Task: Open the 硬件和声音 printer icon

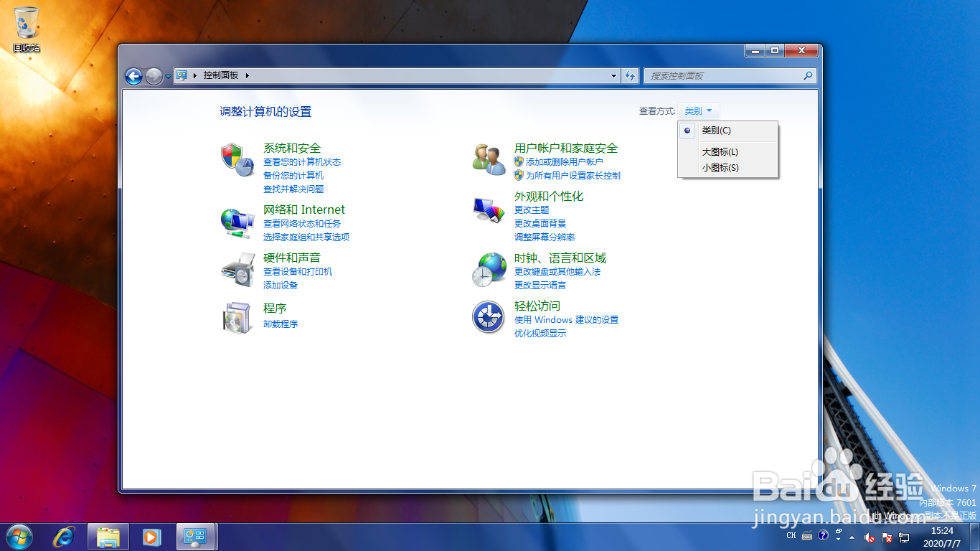Action: 237,270
